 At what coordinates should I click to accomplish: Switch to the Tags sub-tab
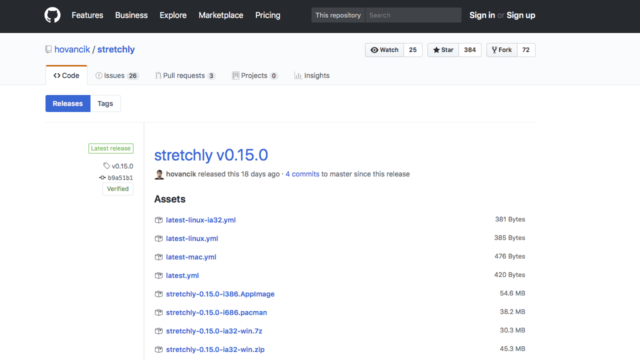coord(105,104)
